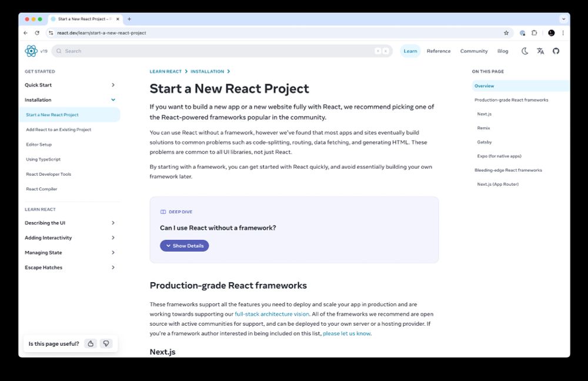
Task: Click the React logo icon
Action: click(31, 51)
